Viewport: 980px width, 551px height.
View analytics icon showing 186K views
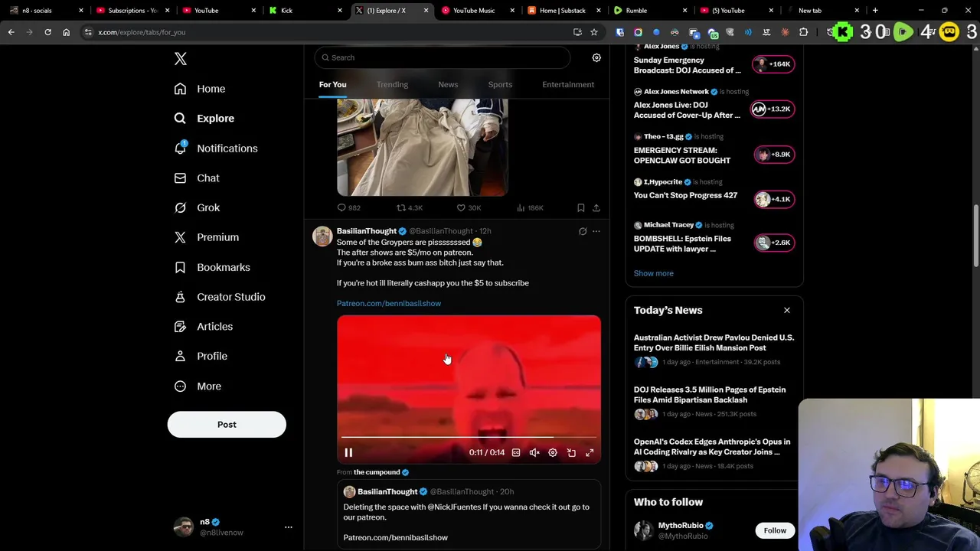coord(530,207)
